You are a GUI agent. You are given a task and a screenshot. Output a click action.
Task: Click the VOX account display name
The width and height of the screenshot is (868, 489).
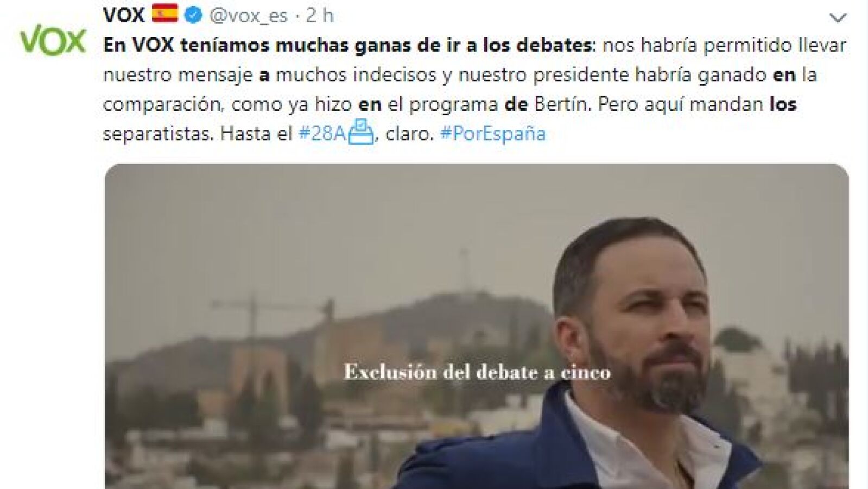point(124,15)
